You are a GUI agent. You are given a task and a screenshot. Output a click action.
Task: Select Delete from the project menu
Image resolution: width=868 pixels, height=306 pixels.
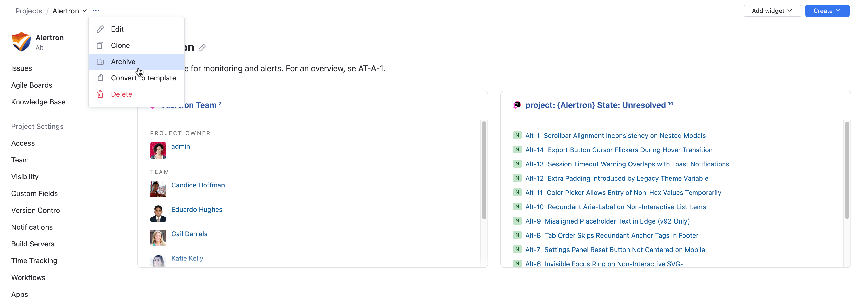(x=121, y=94)
